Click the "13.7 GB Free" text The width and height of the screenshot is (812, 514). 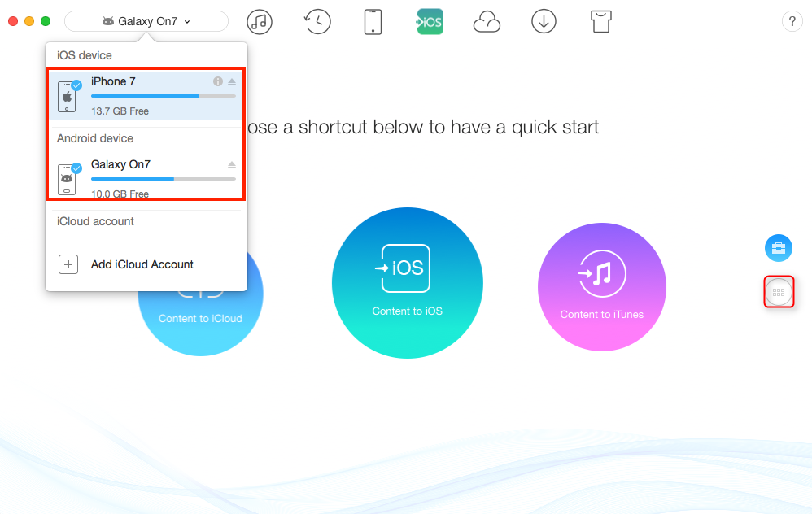pyautogui.click(x=120, y=111)
